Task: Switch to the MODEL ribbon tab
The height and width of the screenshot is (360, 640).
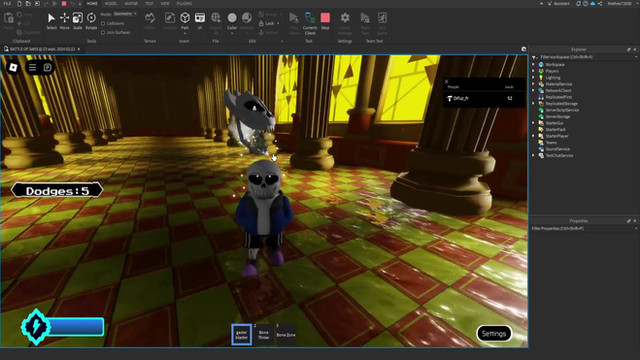Action: click(111, 3)
